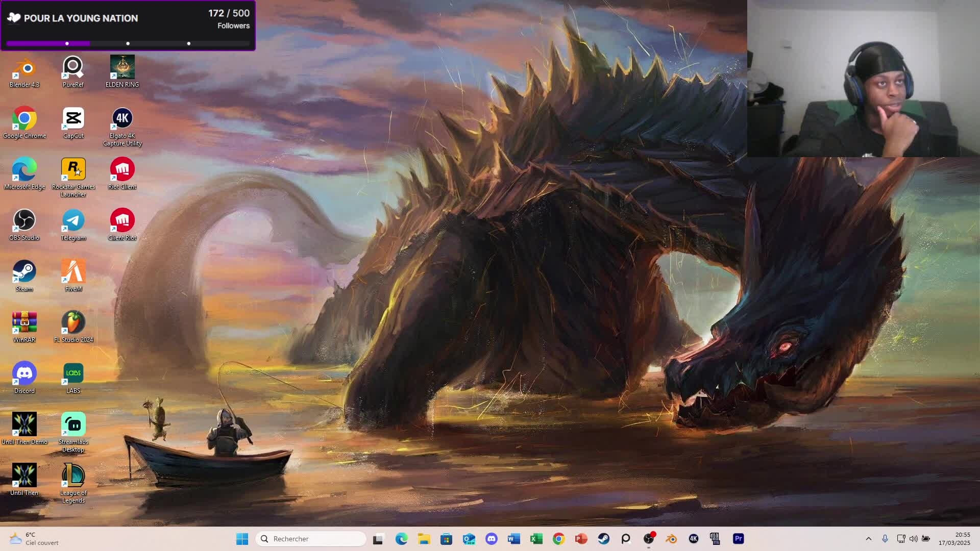Open File Explorer from the taskbar
Image resolution: width=980 pixels, height=551 pixels.
[x=424, y=539]
